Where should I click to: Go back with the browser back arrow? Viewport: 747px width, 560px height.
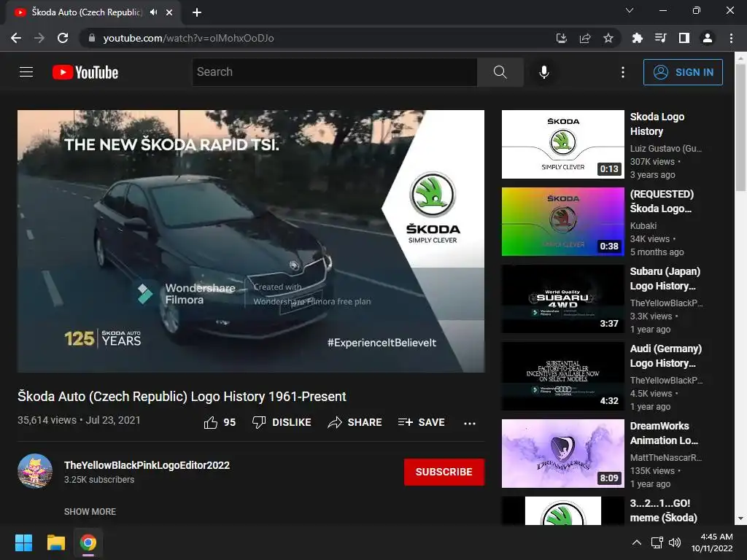pyautogui.click(x=16, y=38)
